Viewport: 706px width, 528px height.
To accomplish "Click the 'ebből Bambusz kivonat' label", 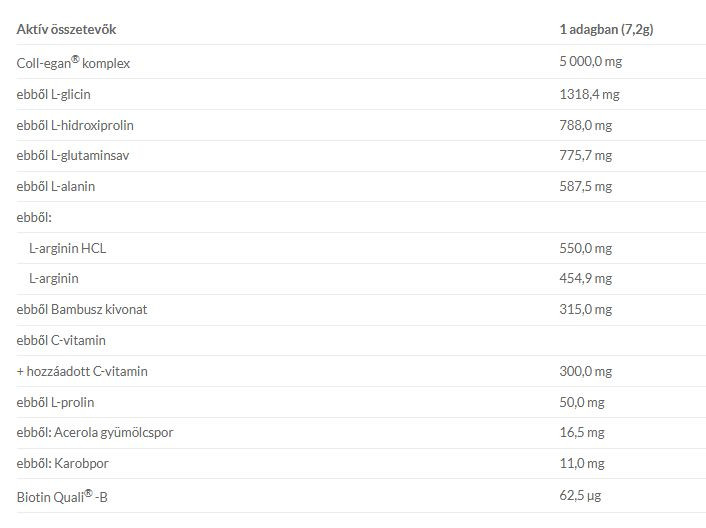I will (82, 310).
